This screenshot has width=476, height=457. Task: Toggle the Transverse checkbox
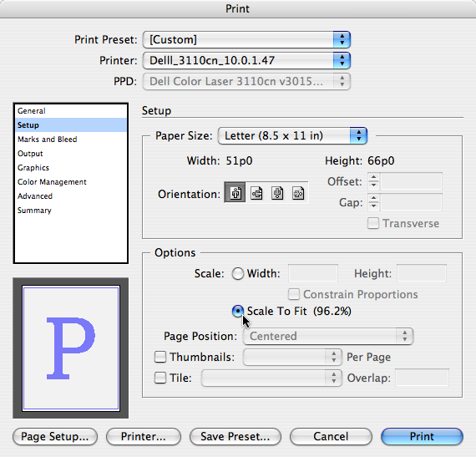coord(373,224)
